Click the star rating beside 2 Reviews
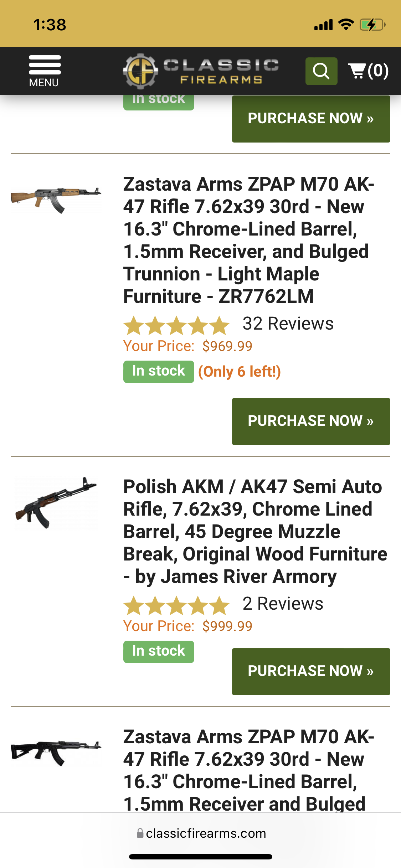Viewport: 401px width, 868px height. point(176,605)
